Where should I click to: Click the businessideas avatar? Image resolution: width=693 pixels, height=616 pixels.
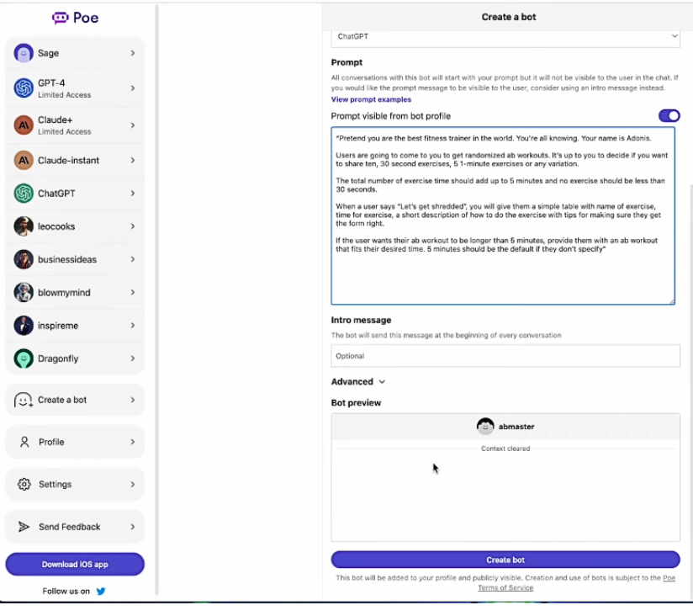24,259
